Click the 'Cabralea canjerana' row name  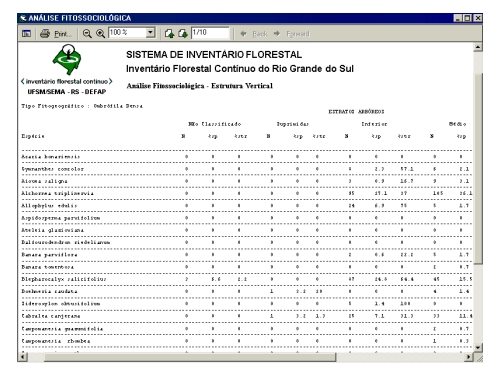pyautogui.click(x=51, y=316)
